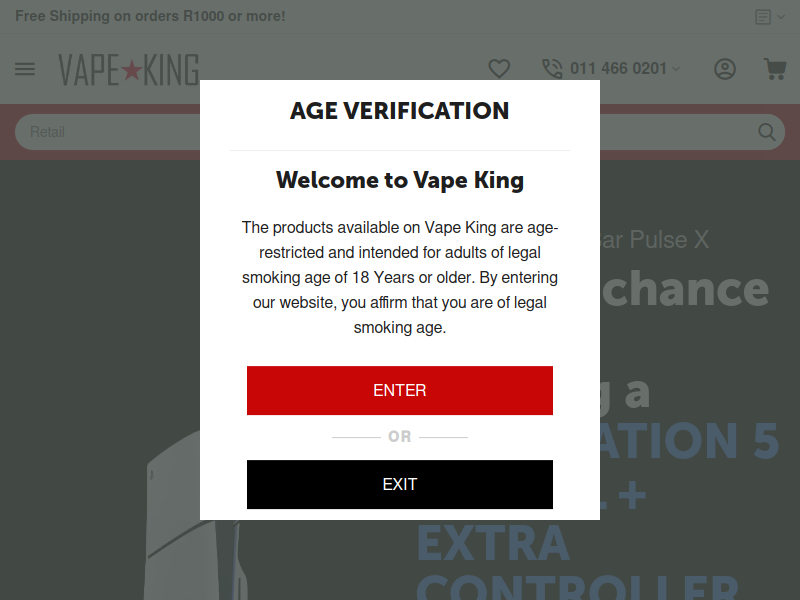Viewport: 800px width, 600px height.
Task: Click the Free Shipping on orders notice
Action: coord(150,16)
